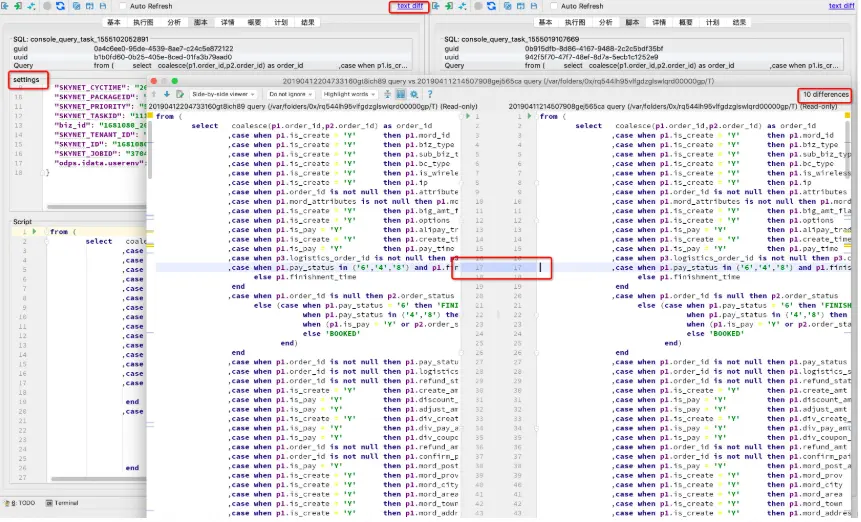Open Do not ignore dropdown
Screen dimensions: 861x522
tap(290, 94)
